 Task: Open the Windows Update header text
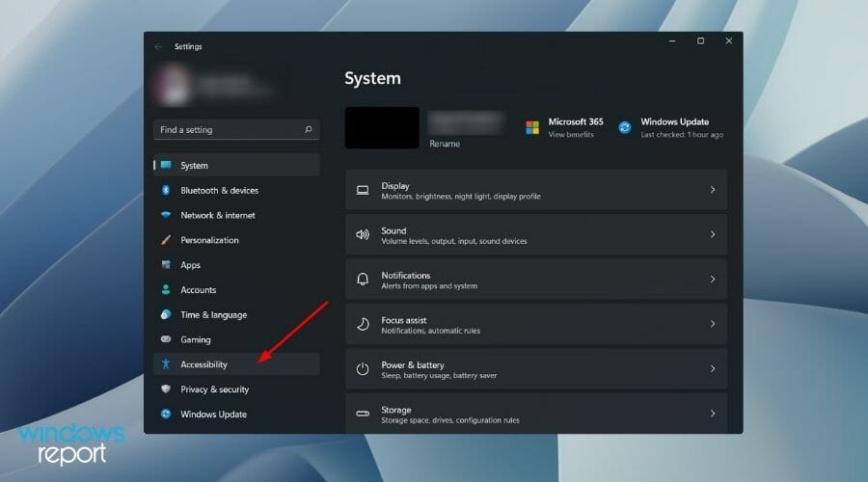click(x=675, y=121)
